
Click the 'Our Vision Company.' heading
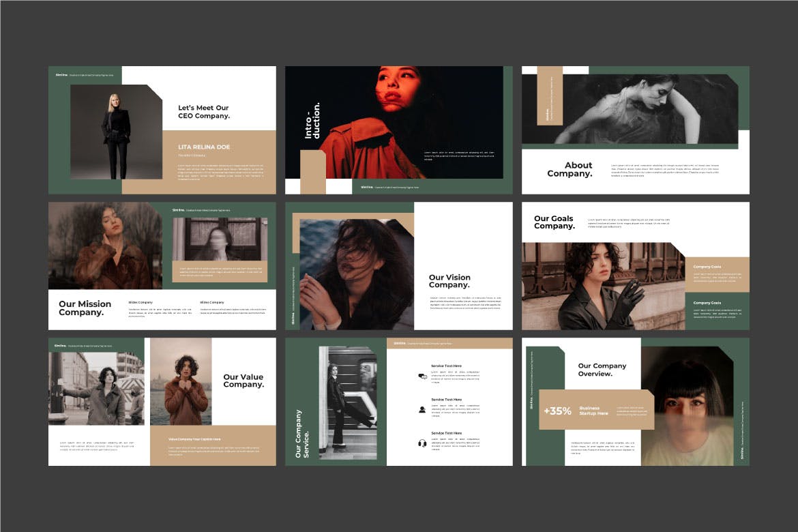coord(449,281)
